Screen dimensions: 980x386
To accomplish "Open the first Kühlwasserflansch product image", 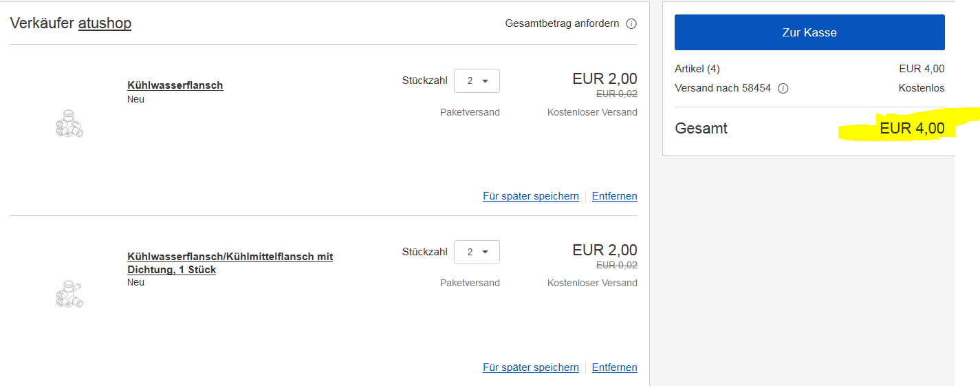I will coord(69,123).
